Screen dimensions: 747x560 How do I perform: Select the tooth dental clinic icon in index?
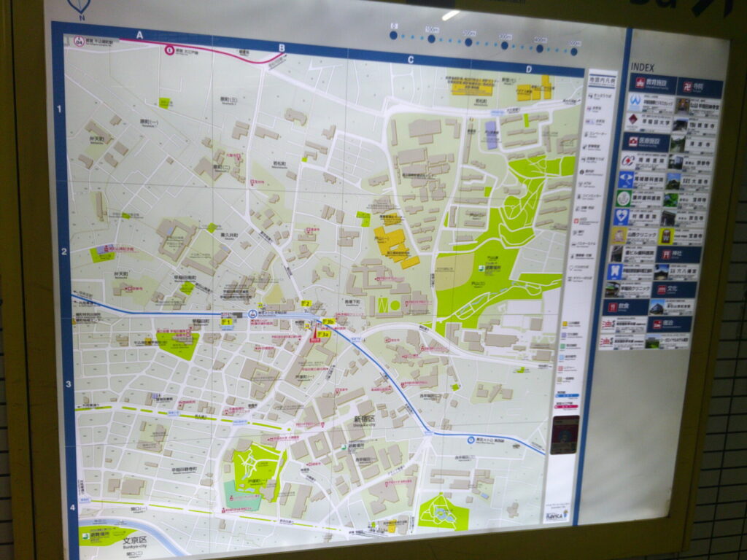click(x=615, y=271)
